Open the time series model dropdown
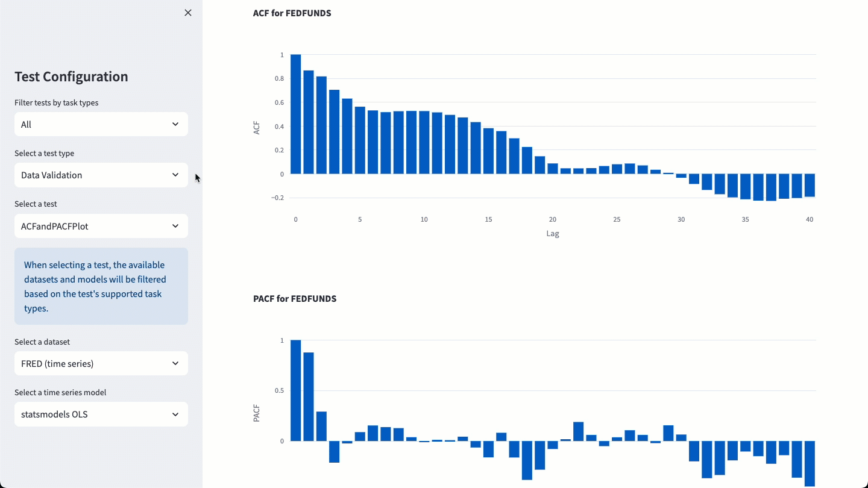This screenshot has height=488, width=868. (101, 414)
